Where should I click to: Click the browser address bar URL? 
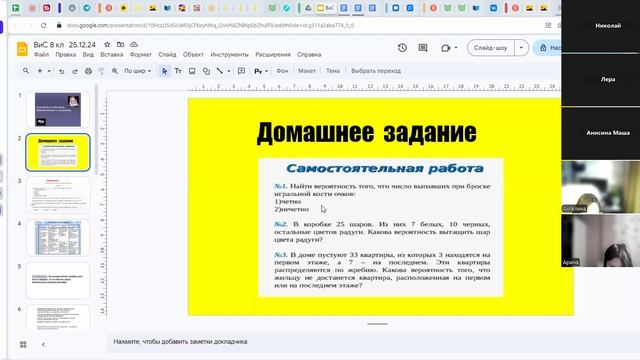[x=210, y=25]
